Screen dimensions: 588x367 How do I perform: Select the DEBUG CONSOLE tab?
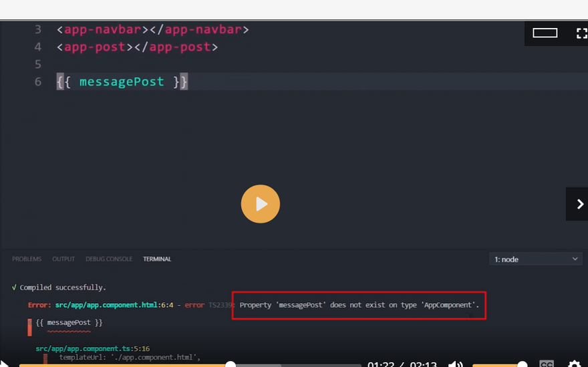tap(109, 259)
